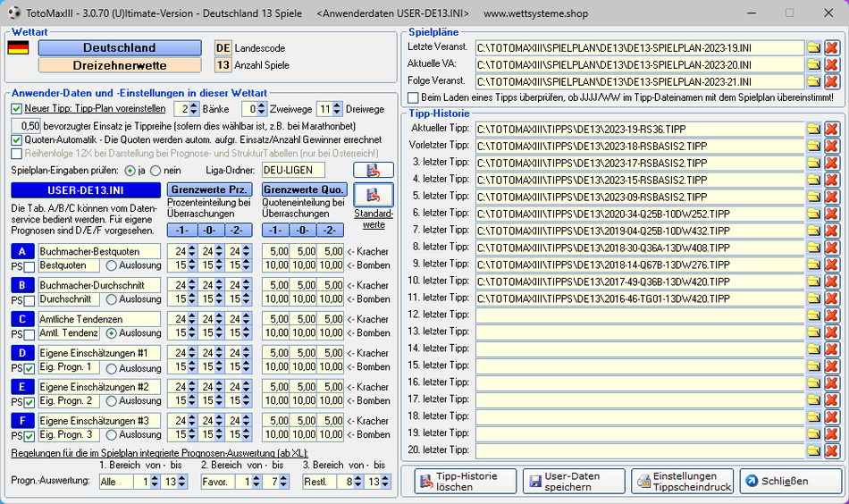
Task: Uncheck PS checkbox for Eig. Progn. 1
Action: (29, 368)
